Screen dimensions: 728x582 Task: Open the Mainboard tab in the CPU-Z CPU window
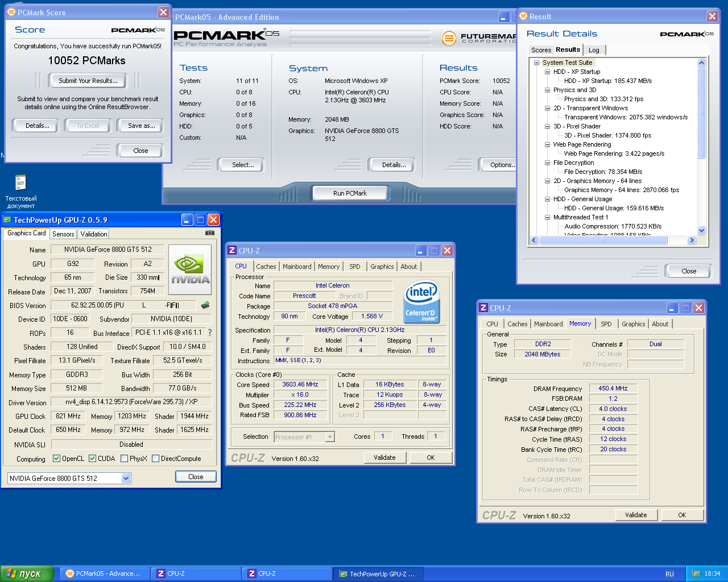[x=297, y=267]
